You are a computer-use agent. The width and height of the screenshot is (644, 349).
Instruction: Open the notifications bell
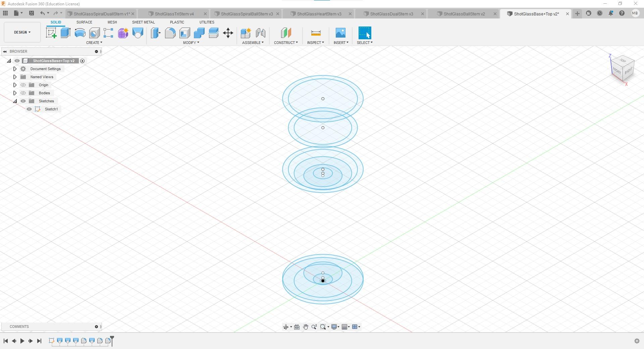611,13
